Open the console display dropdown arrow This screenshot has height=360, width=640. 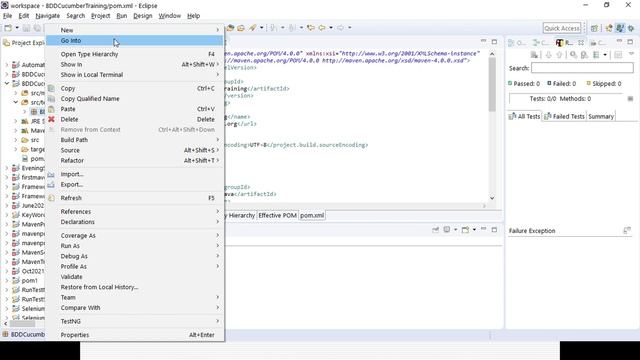[x=456, y=230]
